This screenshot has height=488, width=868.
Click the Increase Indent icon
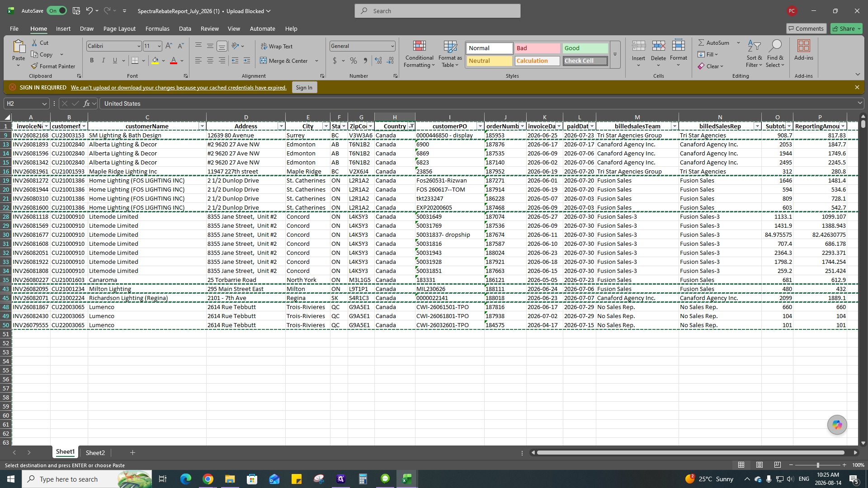click(x=247, y=61)
